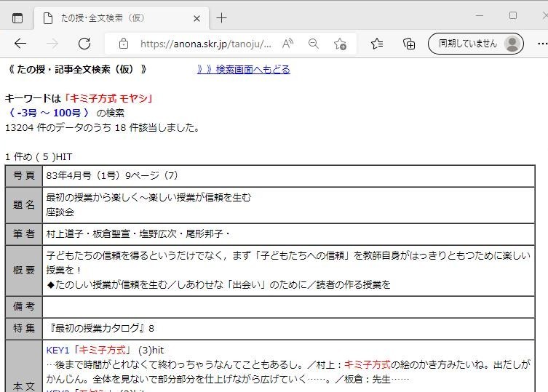Image resolution: width=548 pixels, height=392 pixels.
Task: View site information via lock icon
Action: pyautogui.click(x=123, y=44)
